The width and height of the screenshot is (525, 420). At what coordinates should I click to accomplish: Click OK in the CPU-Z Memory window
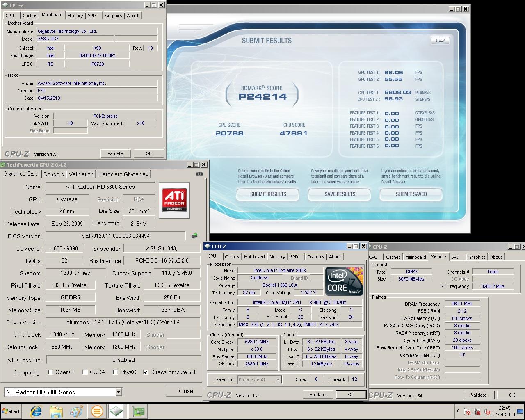click(512, 395)
